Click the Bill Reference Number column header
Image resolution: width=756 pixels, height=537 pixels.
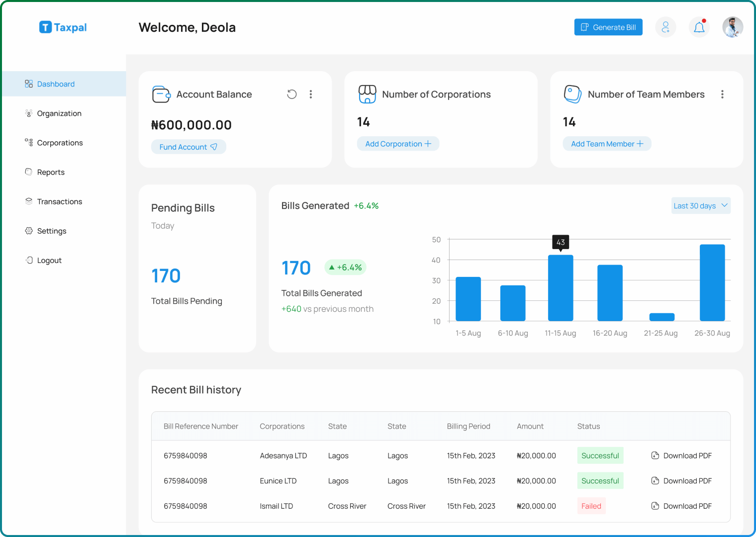201,426
